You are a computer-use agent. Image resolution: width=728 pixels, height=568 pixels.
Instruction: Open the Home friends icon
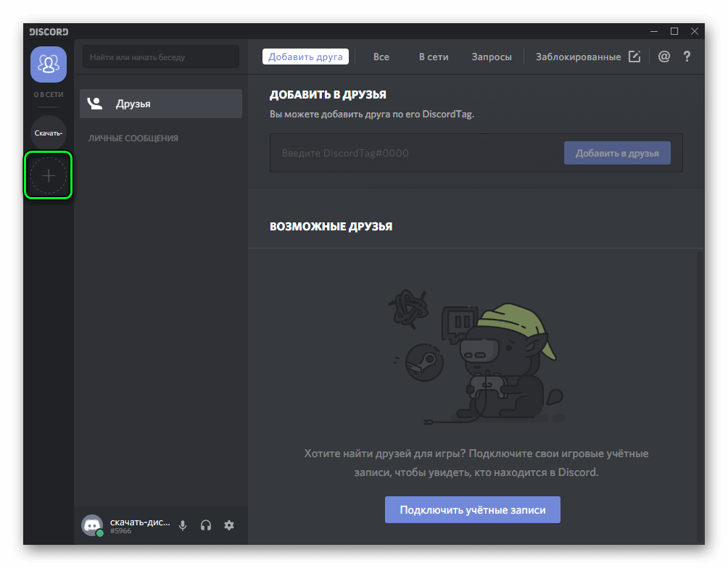49,64
